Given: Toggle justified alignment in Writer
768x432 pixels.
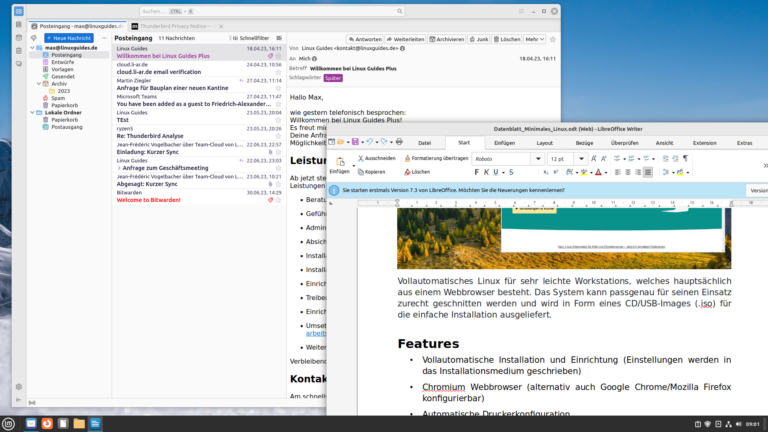Looking at the screenshot, I should tap(648, 172).
